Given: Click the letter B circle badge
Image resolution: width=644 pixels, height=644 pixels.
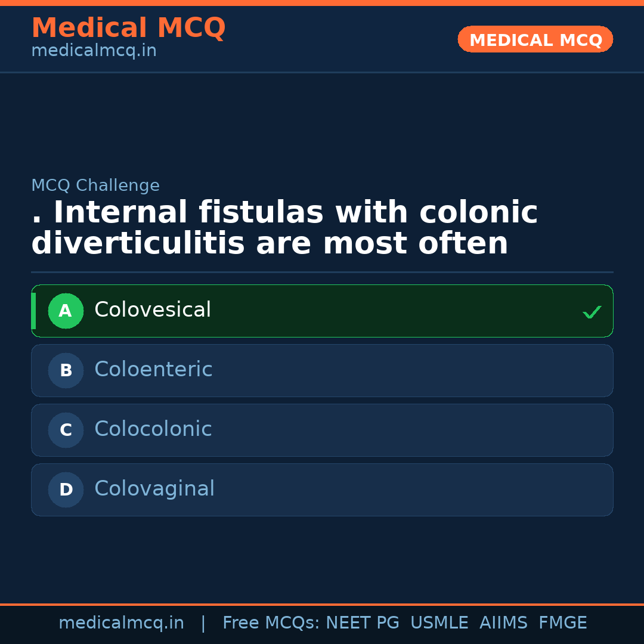Looking at the screenshot, I should pyautogui.click(x=66, y=370).
